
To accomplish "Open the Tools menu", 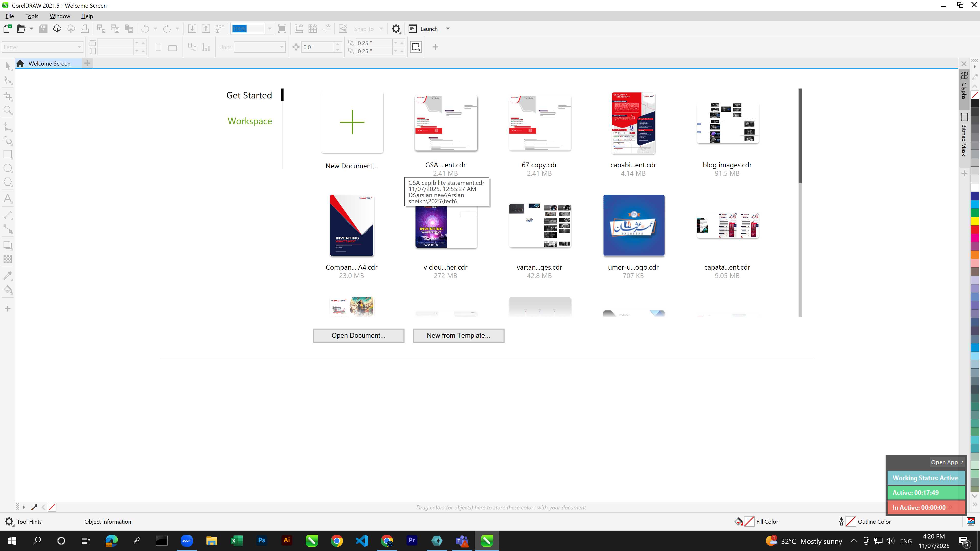I will 32,16.
